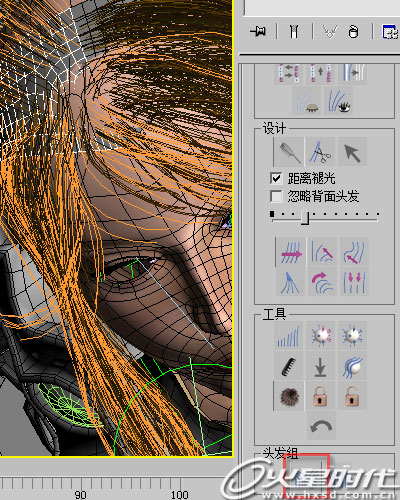Uncheck the 距离褪光 checkbox
Viewport: 400px width, 500px height.
(x=276, y=178)
